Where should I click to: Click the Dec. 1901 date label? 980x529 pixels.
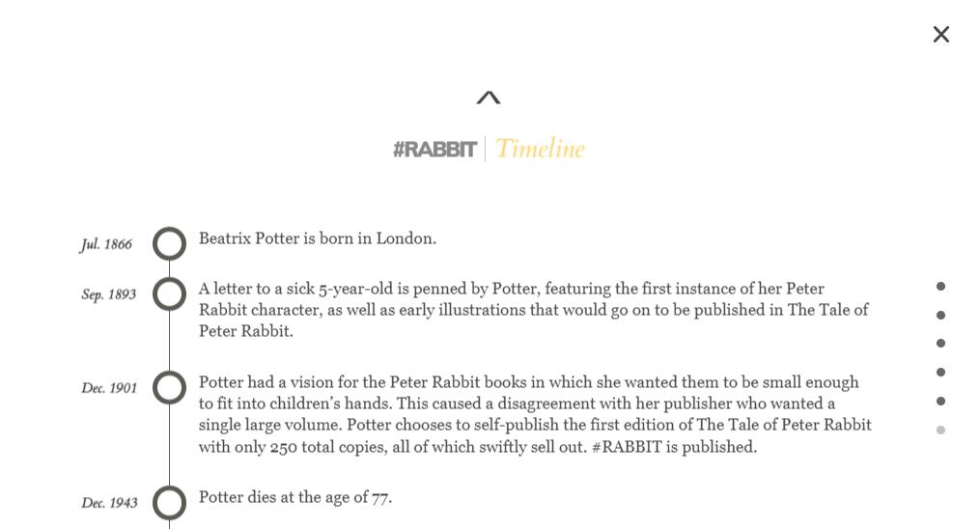(x=109, y=389)
